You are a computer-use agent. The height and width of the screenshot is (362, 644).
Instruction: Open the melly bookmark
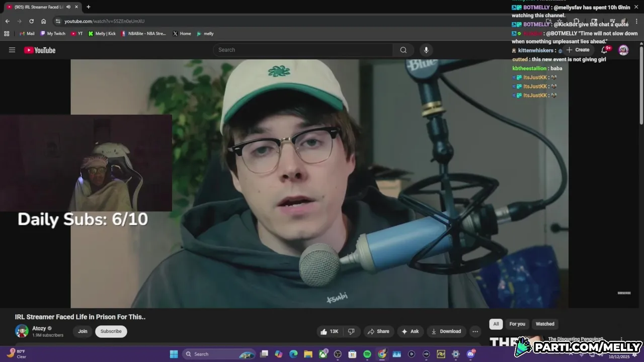pyautogui.click(x=205, y=34)
